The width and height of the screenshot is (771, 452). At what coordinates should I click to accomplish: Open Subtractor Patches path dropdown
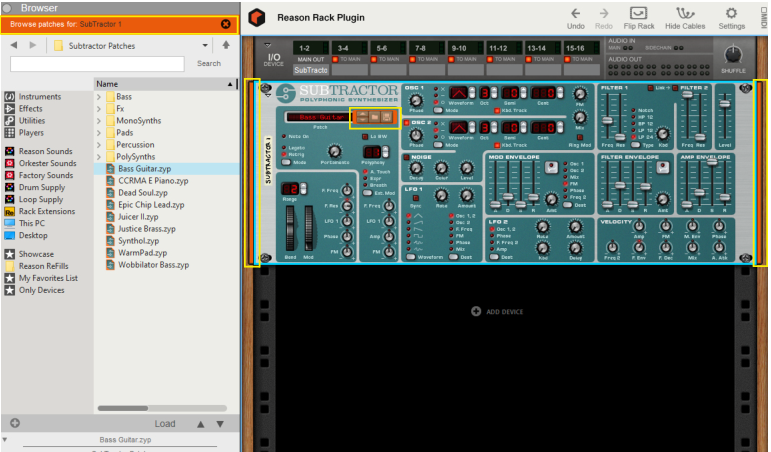point(205,45)
